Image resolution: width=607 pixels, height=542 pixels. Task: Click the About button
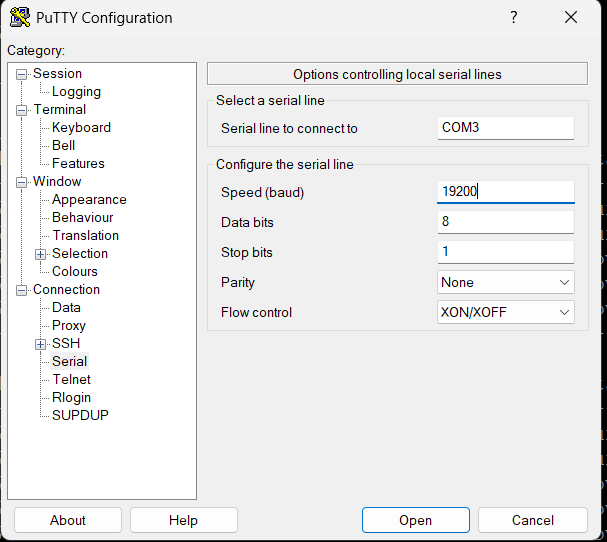pos(68,520)
